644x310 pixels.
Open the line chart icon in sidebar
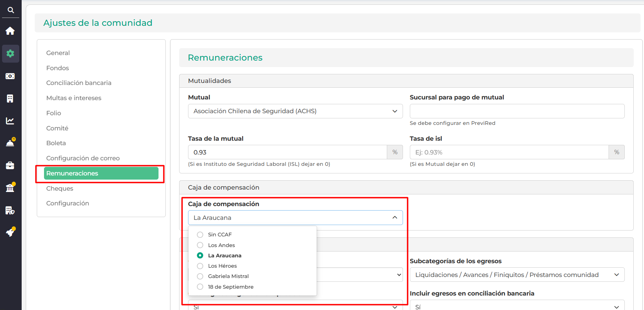click(x=10, y=121)
